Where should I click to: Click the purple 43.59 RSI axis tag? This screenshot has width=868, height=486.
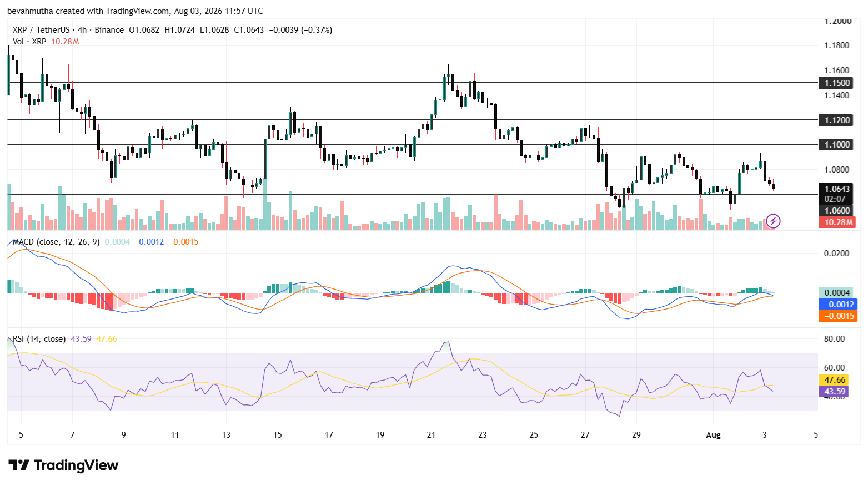pos(834,392)
